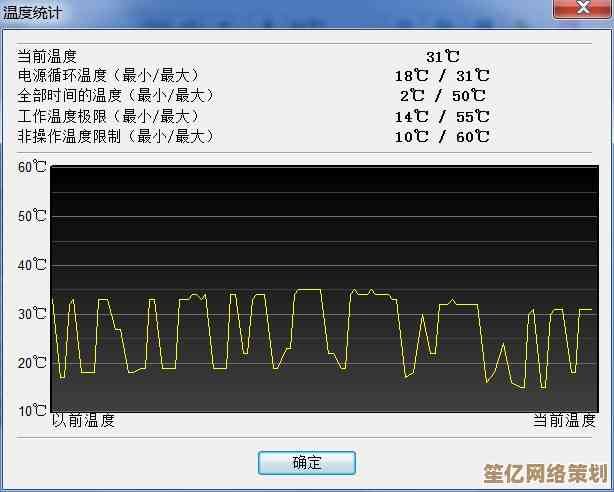614x492 pixels.
Task: Select the 18℃ / 31℃ power cycle value
Action: [x=442, y=76]
